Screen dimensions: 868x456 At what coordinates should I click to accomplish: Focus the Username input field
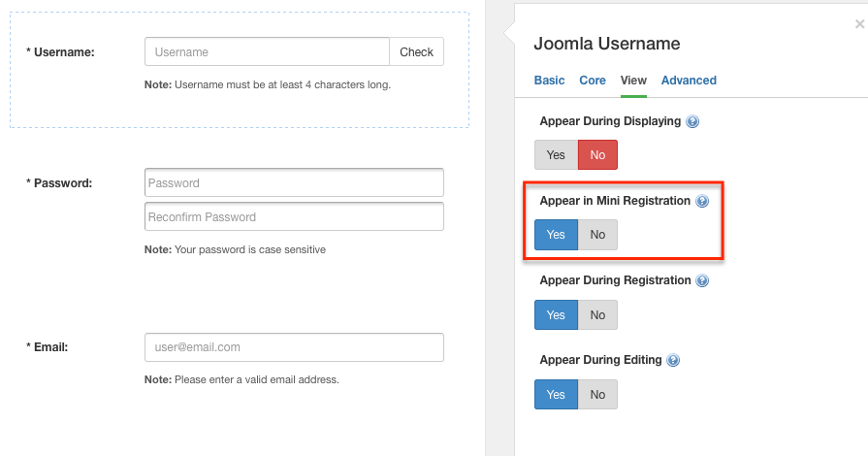pyautogui.click(x=268, y=52)
